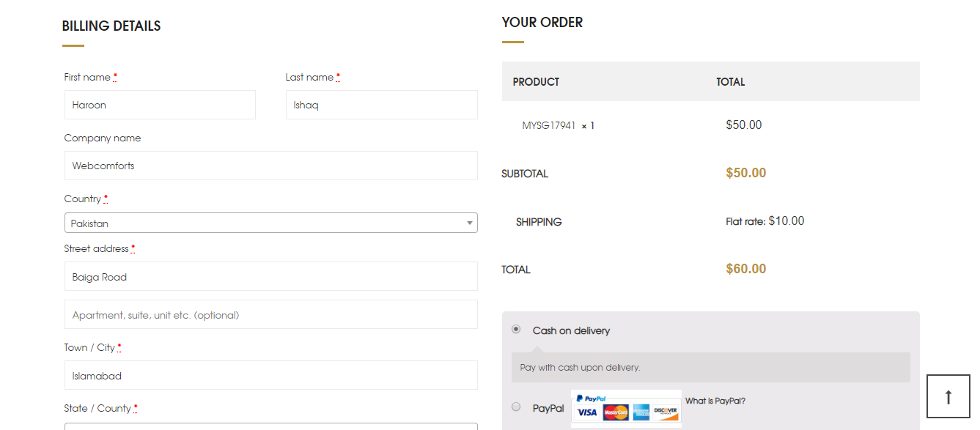Click the Pay with cash upon delivery description
The width and height of the screenshot is (980, 430).
click(580, 368)
